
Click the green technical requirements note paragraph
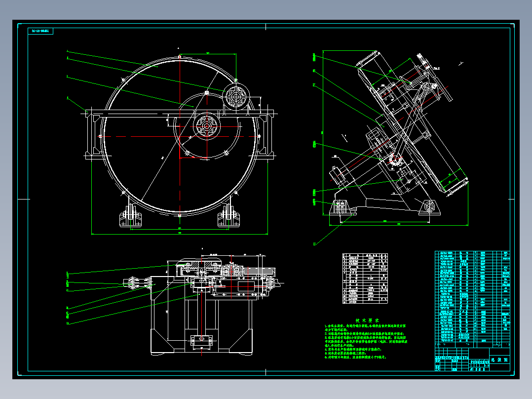click(x=366, y=342)
